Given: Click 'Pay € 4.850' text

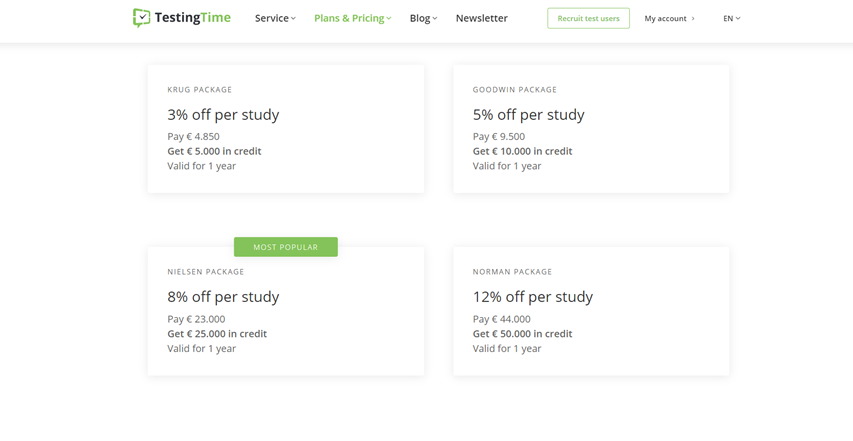Looking at the screenshot, I should [194, 136].
